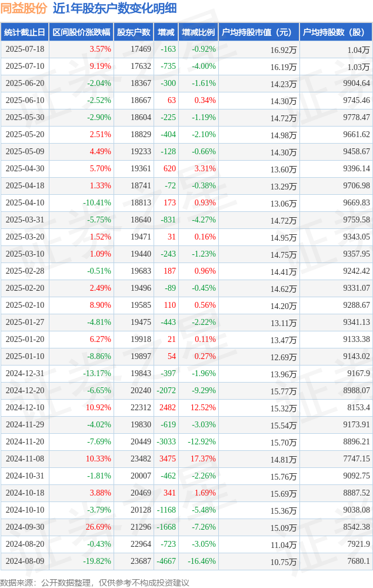Screen dimensions: 373x588
Task: Click the 增减比例 column header
Action: point(198,32)
